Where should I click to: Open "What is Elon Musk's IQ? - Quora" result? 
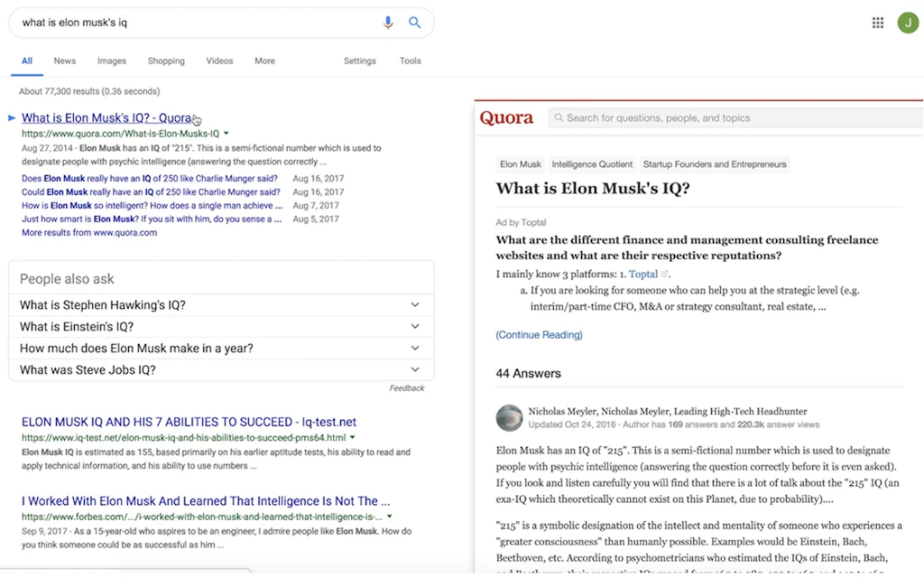tap(106, 118)
